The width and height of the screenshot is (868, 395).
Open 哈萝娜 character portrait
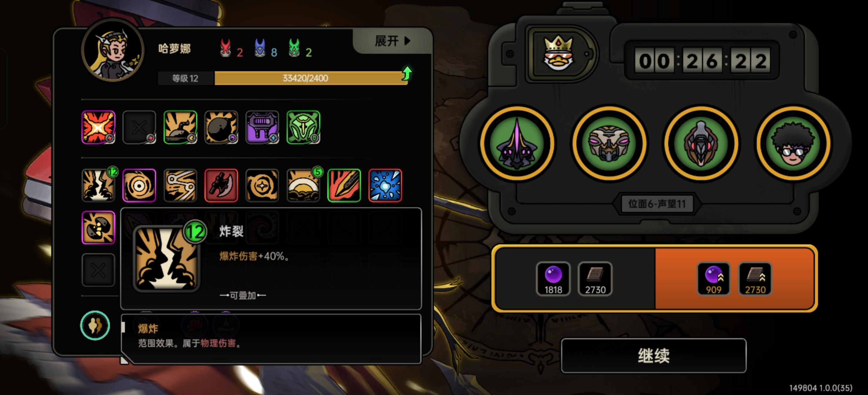[x=113, y=50]
